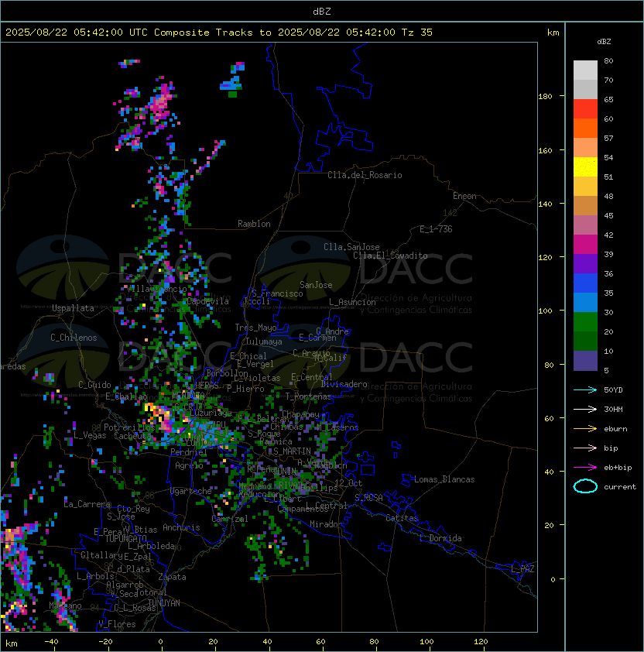
Task: Click the 'dBZ' title at top
Action: click(x=322, y=11)
